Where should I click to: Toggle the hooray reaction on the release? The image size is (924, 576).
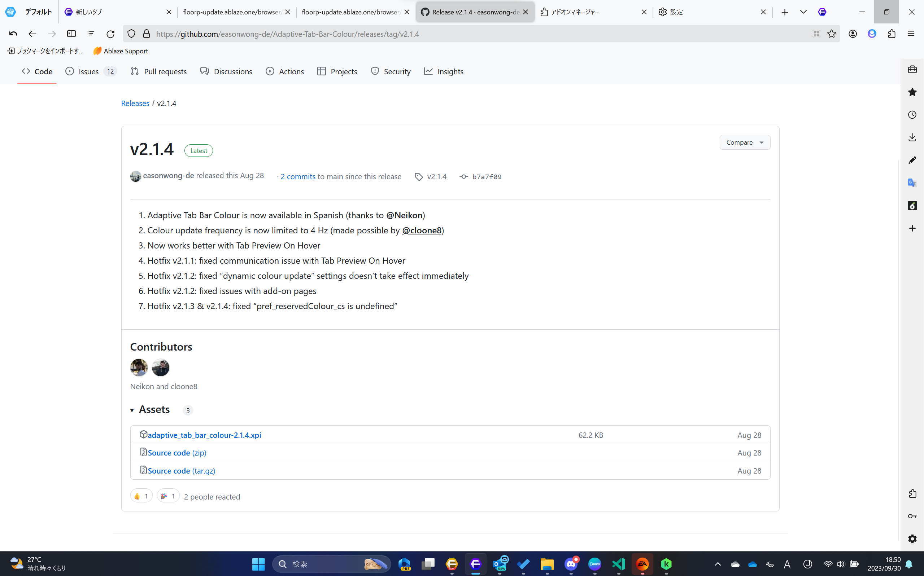point(168,496)
